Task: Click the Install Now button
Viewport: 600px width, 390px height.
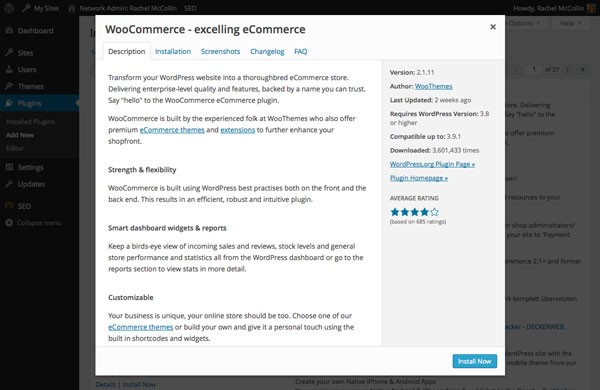Action: tap(474, 361)
